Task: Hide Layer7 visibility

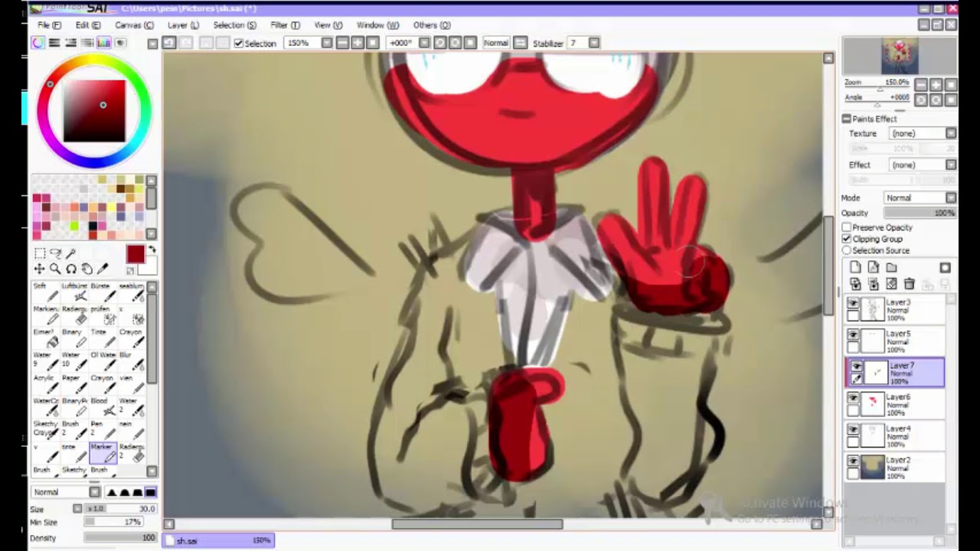Action: point(857,367)
